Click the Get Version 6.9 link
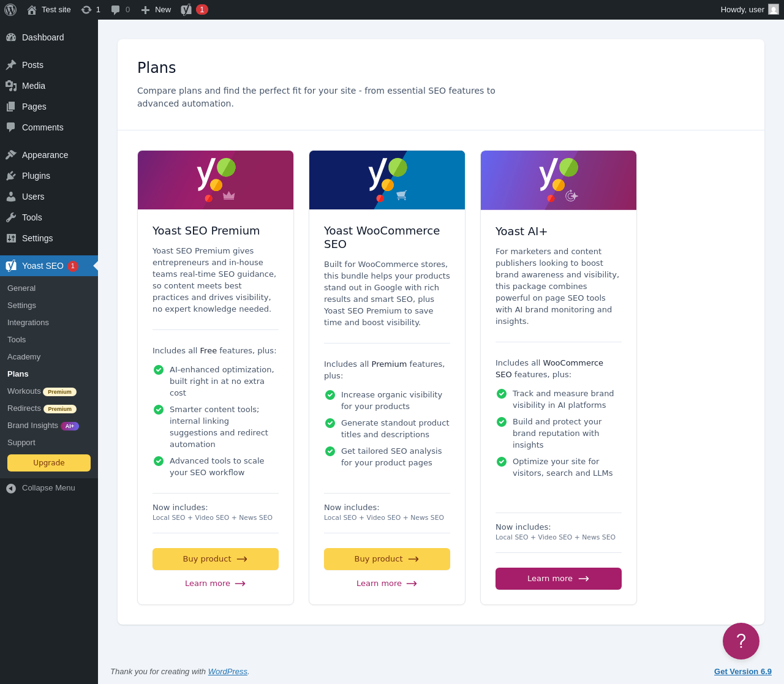Image resolution: width=784 pixels, height=684 pixels. click(743, 672)
